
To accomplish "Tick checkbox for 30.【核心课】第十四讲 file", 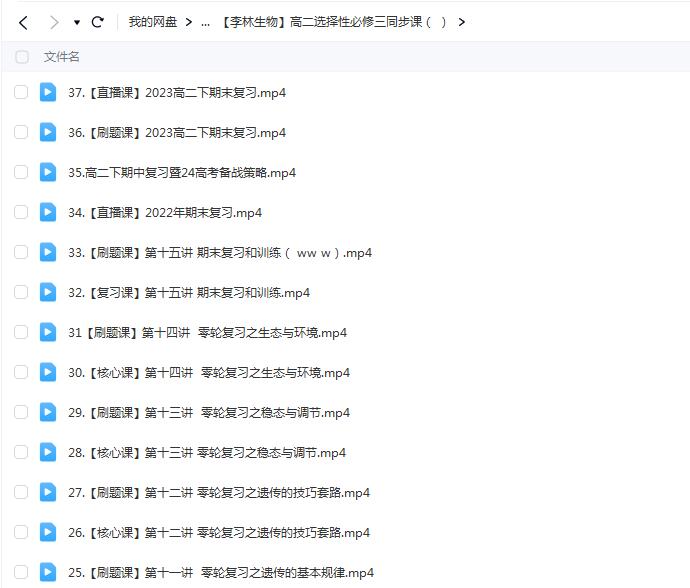I will (21, 372).
